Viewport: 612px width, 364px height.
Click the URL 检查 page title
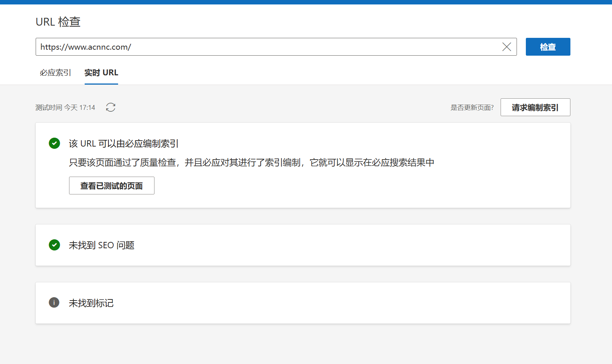(58, 22)
